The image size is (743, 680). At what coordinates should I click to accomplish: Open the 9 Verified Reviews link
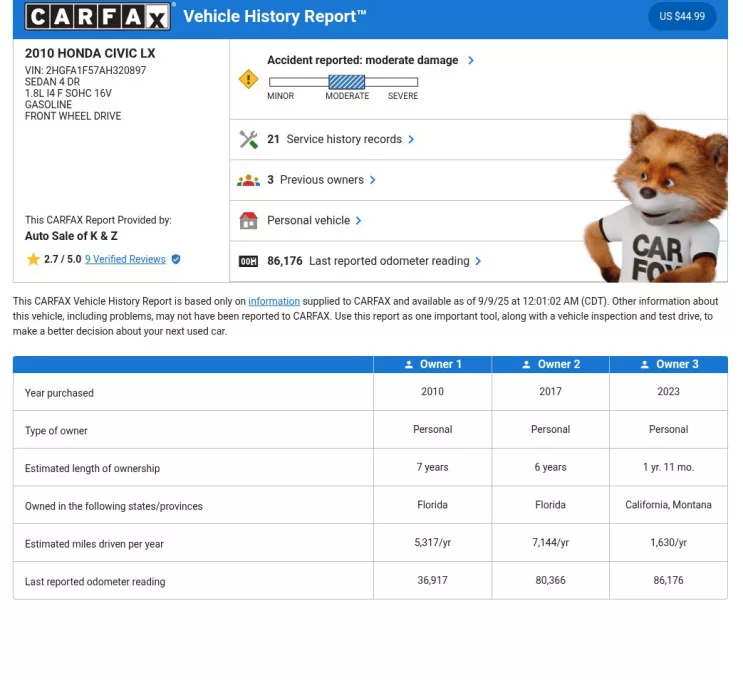(x=125, y=259)
